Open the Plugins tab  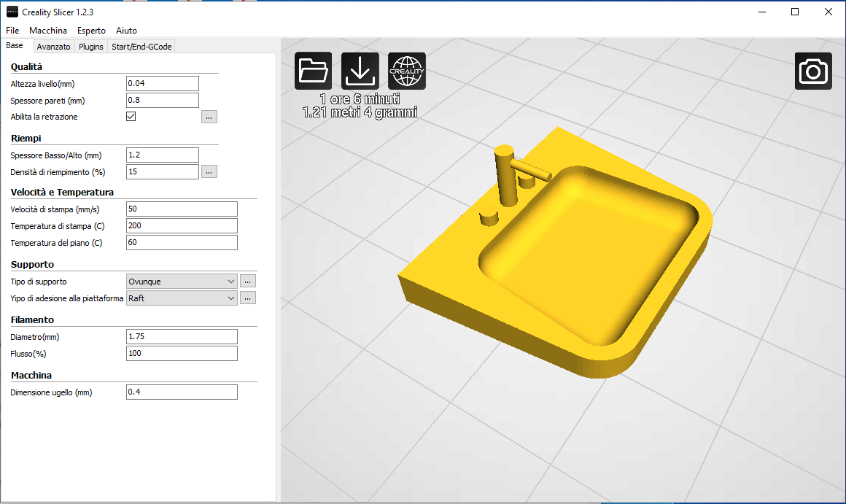[91, 47]
